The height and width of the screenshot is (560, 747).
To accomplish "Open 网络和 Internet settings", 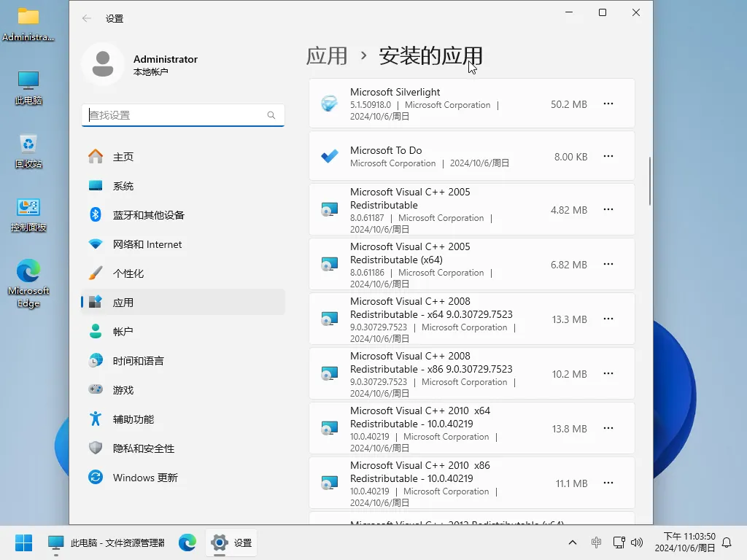I will coord(96,244).
